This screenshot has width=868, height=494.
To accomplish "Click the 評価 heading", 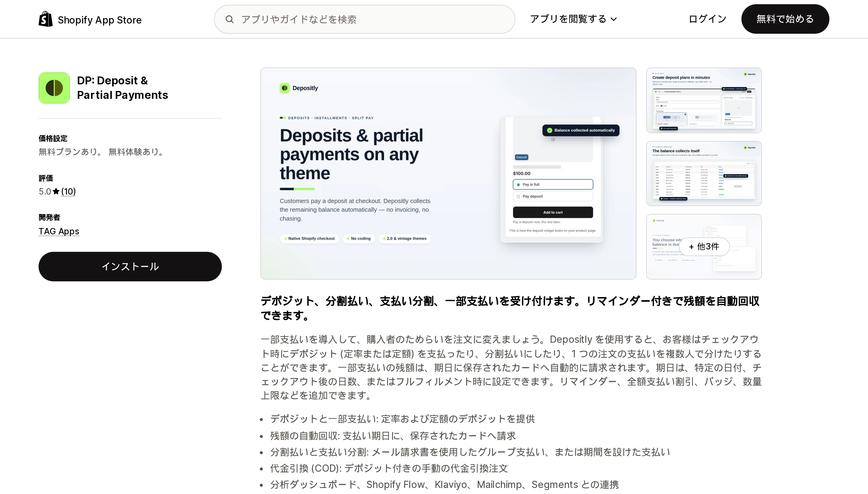I will [46, 178].
